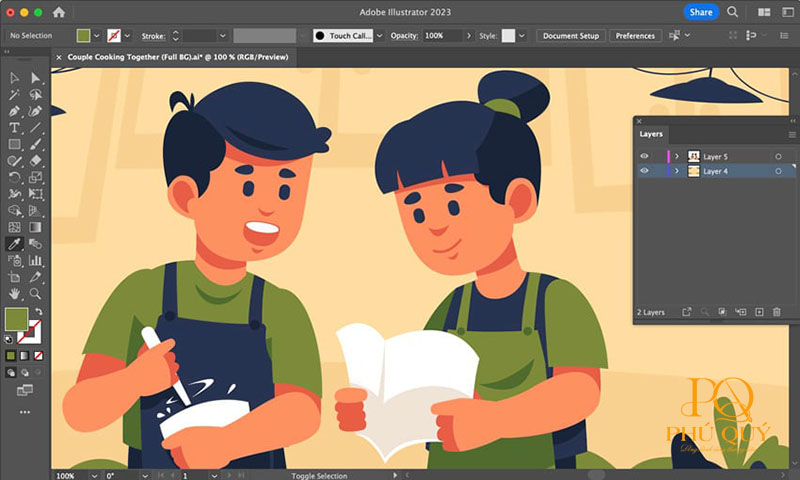Click Layer 5 target circle

778,157
